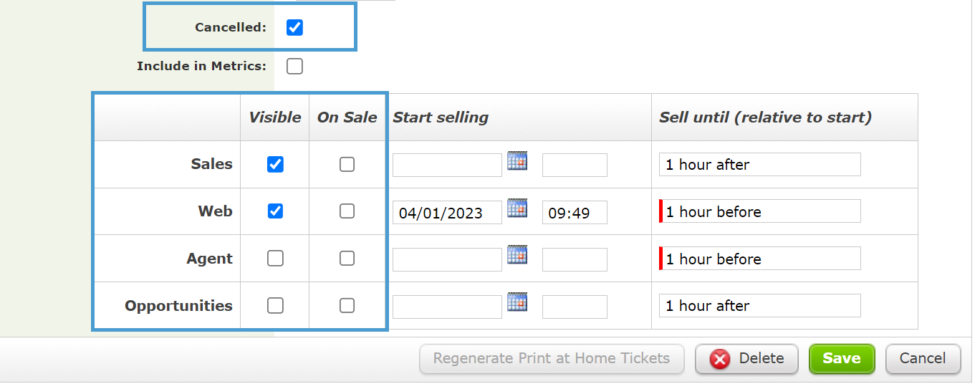Click Agent sell until field

[760, 259]
